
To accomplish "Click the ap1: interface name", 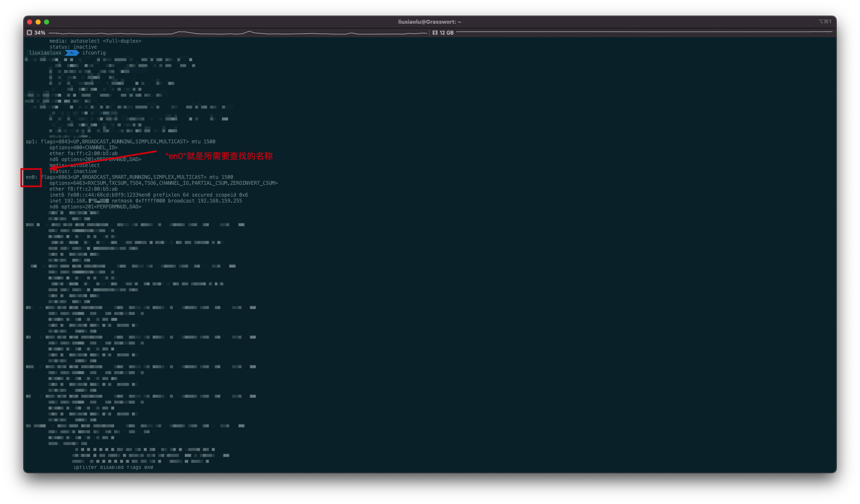I will point(31,142).
